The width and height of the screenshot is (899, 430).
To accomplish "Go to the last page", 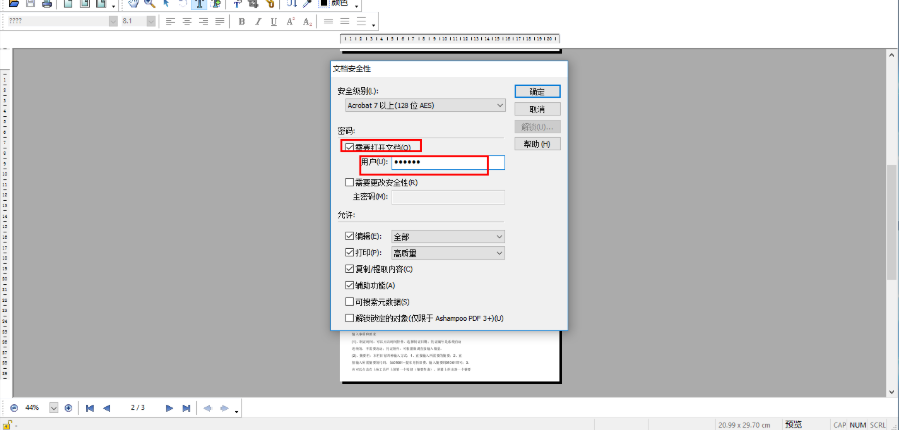I will (x=186, y=408).
